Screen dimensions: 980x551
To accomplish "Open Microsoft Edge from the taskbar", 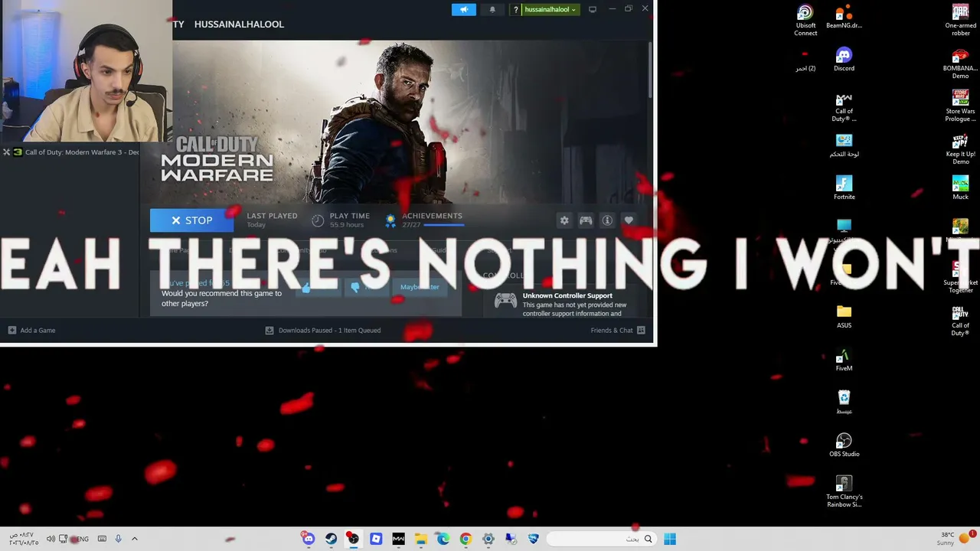I will 443,539.
